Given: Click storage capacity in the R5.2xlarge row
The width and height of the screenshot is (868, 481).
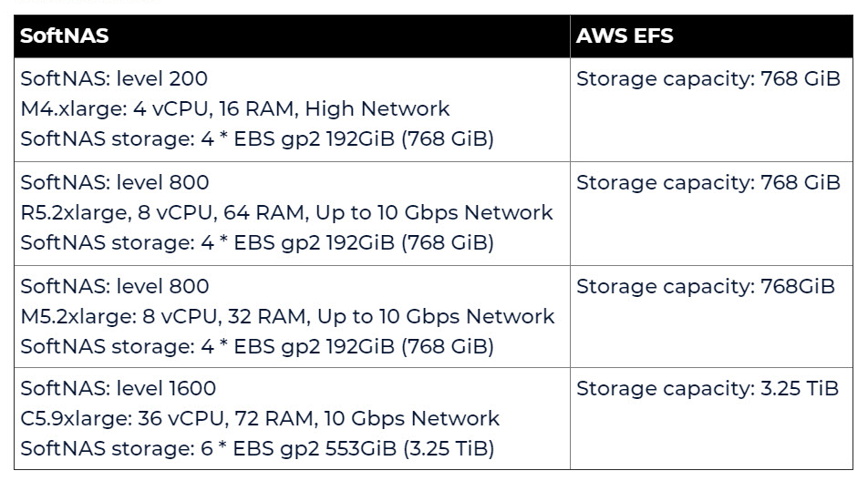Looking at the screenshot, I should point(708,183).
